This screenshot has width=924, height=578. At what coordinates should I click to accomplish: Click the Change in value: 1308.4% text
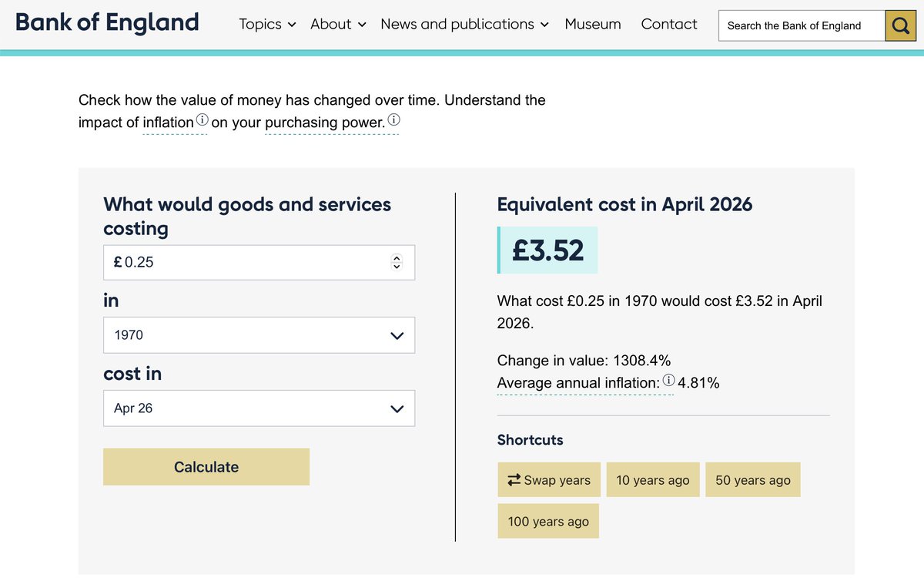tap(584, 360)
